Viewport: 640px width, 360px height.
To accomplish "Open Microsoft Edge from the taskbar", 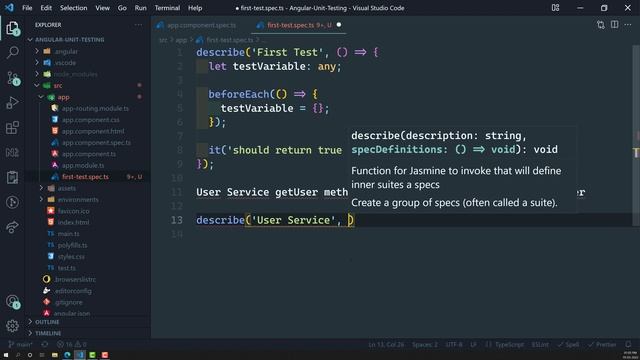I will pos(67,355).
